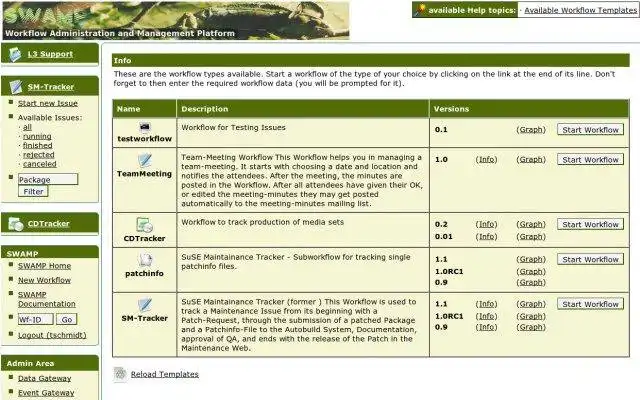Click the CDTracker workflow icon in table
The width and height of the screenshot is (640, 400).
coord(144,225)
